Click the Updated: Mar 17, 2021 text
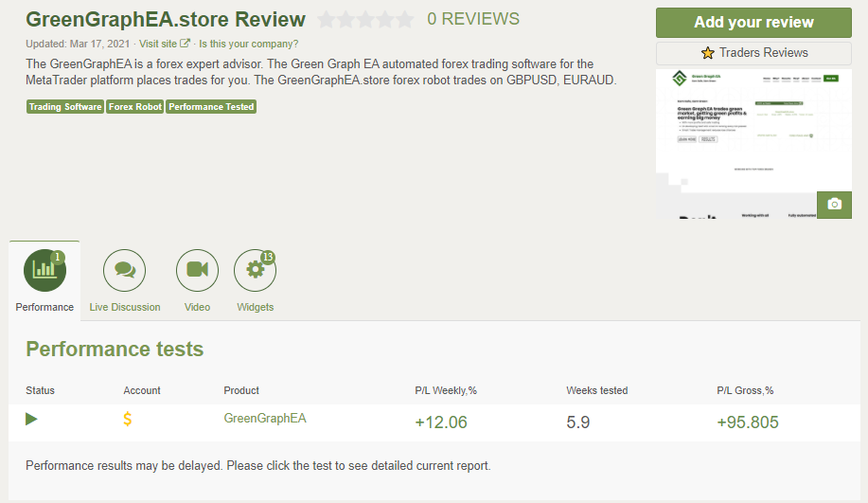The width and height of the screenshot is (868, 503). pyautogui.click(x=78, y=44)
